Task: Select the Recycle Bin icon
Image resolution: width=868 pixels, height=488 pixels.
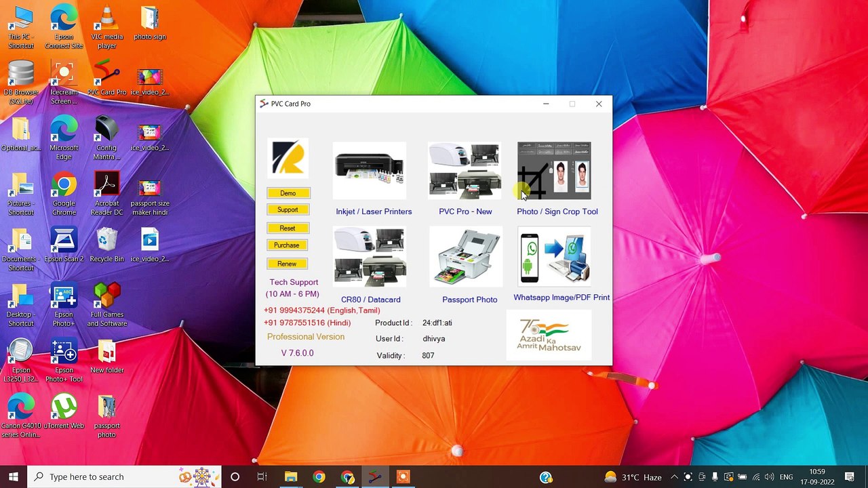Action: click(x=107, y=245)
